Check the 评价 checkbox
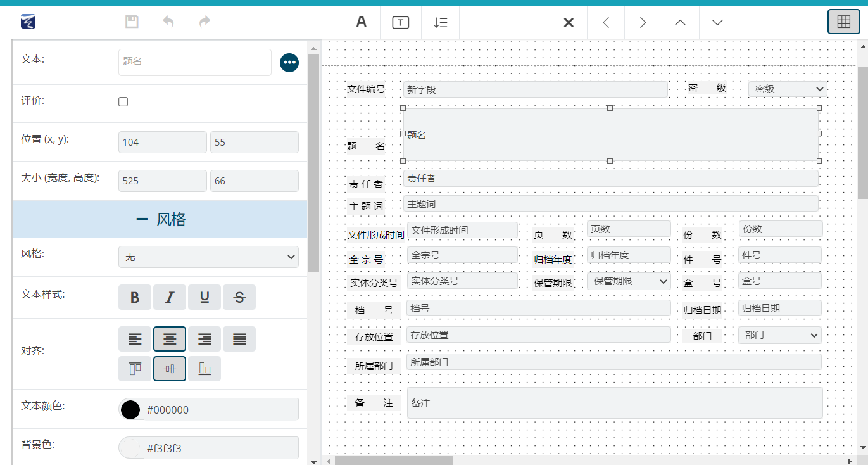 (123, 102)
